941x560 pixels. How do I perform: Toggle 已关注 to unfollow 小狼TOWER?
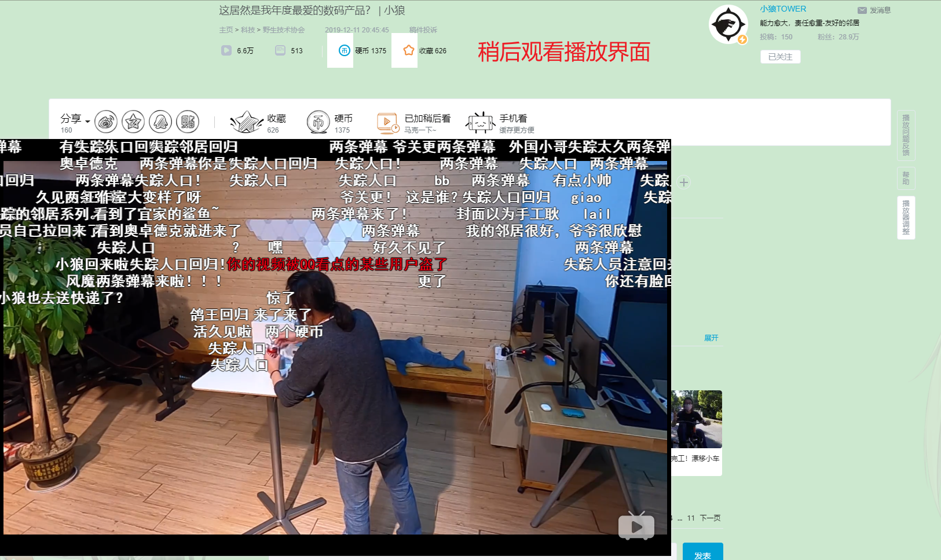780,57
